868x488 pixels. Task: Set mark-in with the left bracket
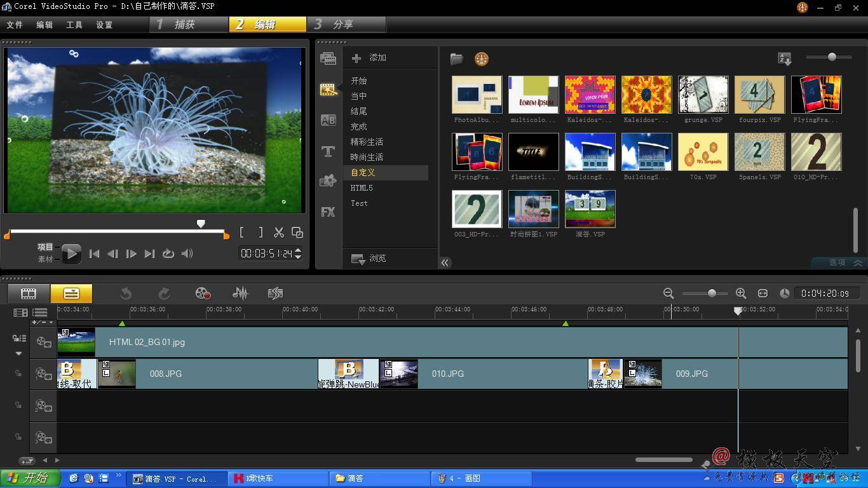tap(242, 233)
